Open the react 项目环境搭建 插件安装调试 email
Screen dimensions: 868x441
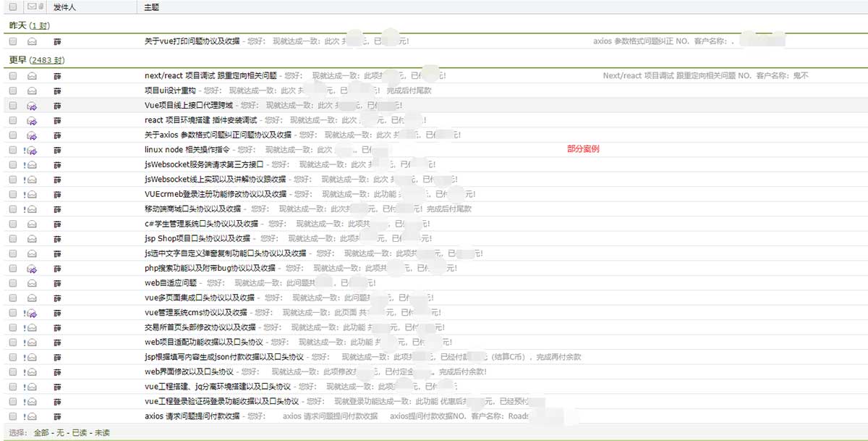click(x=200, y=120)
